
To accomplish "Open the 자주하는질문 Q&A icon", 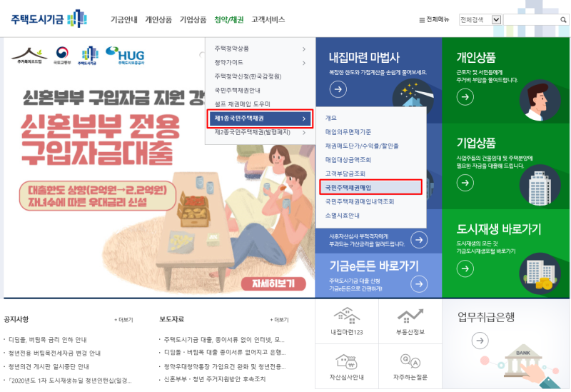I will pyautogui.click(x=410, y=361).
